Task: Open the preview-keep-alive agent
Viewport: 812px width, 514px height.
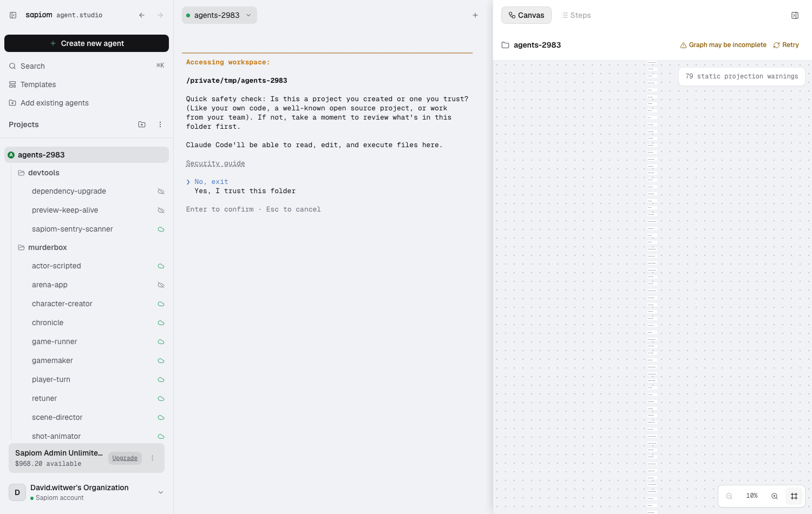Action: pyautogui.click(x=65, y=210)
